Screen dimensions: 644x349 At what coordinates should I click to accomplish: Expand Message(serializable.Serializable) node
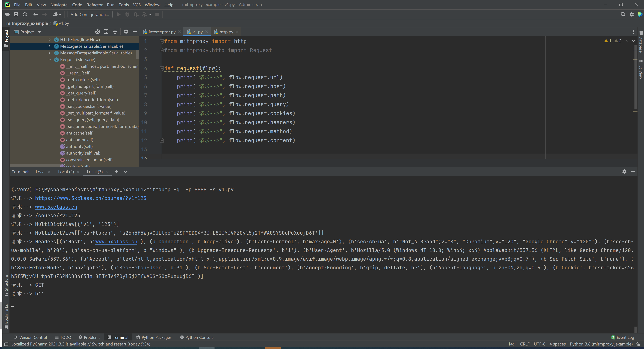[x=49, y=46]
